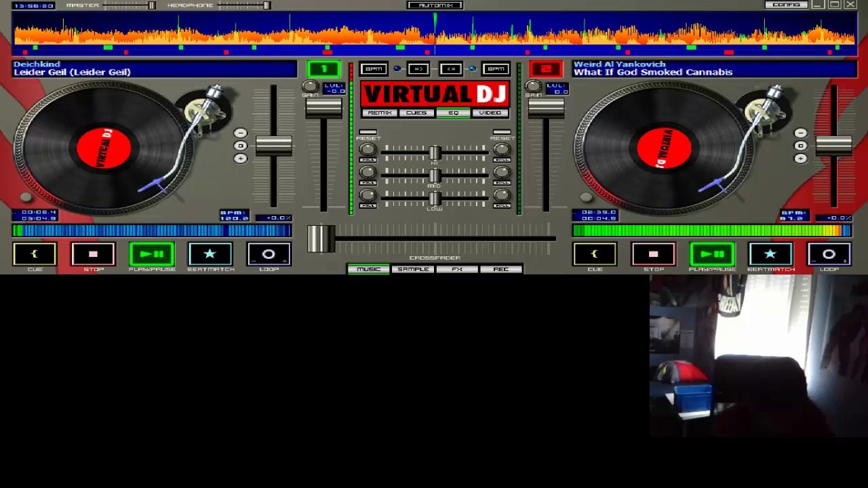Open the Cues tab
This screenshot has width=868, height=488.
point(416,113)
